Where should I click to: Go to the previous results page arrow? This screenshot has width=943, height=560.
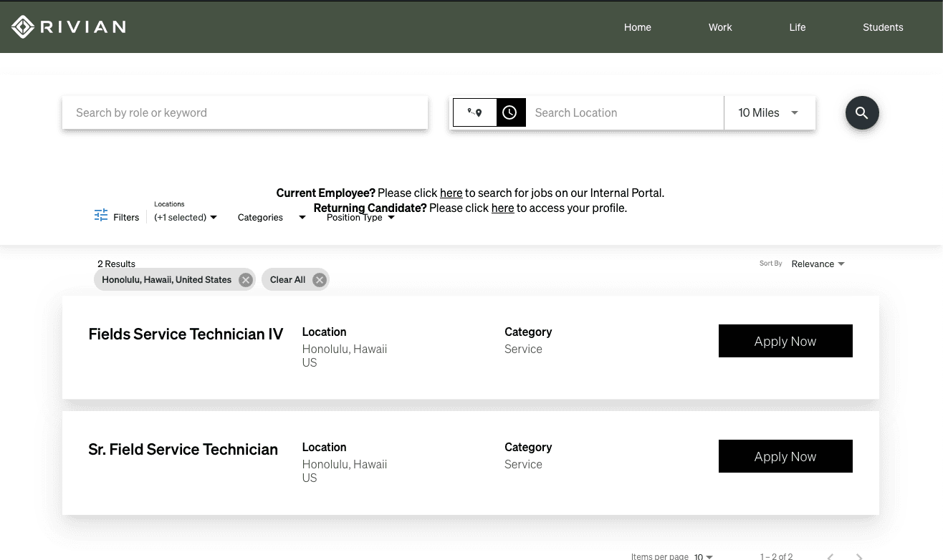coord(830,556)
